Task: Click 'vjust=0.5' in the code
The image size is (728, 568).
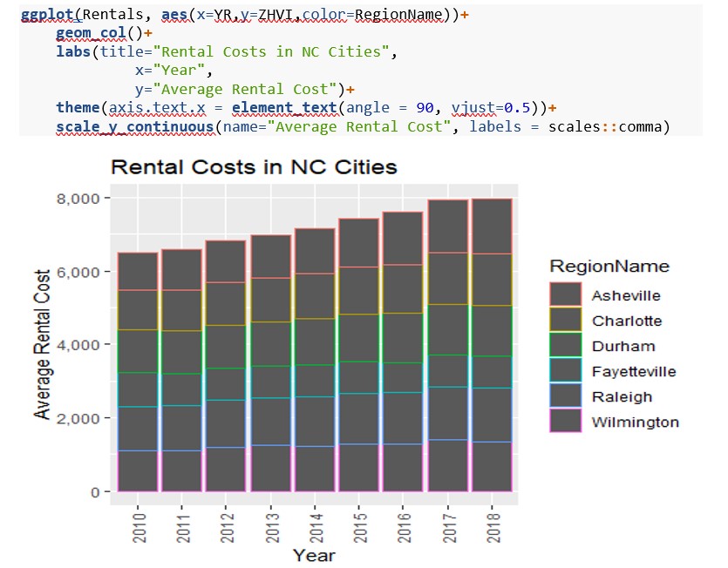Action: coord(491,107)
